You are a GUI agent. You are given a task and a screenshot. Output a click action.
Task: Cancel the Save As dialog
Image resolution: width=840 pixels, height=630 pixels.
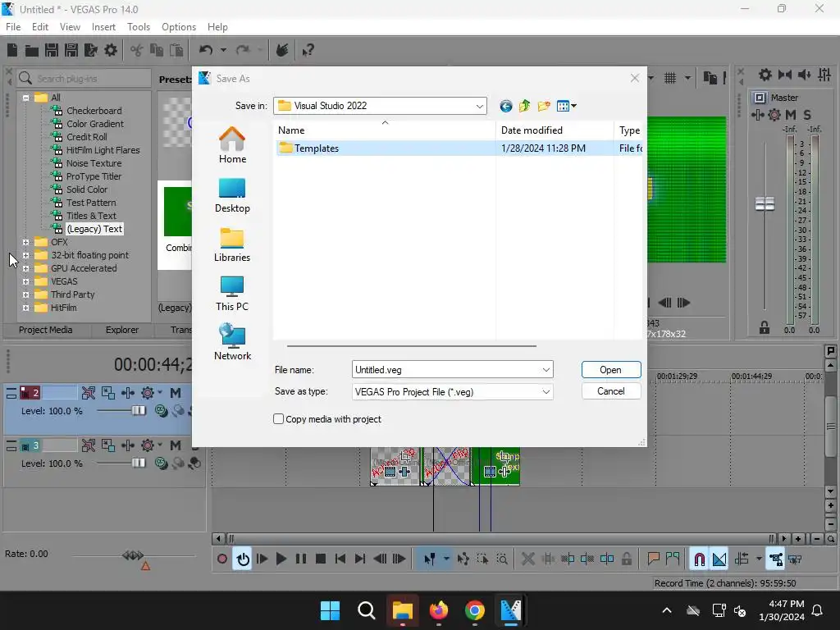click(x=610, y=391)
